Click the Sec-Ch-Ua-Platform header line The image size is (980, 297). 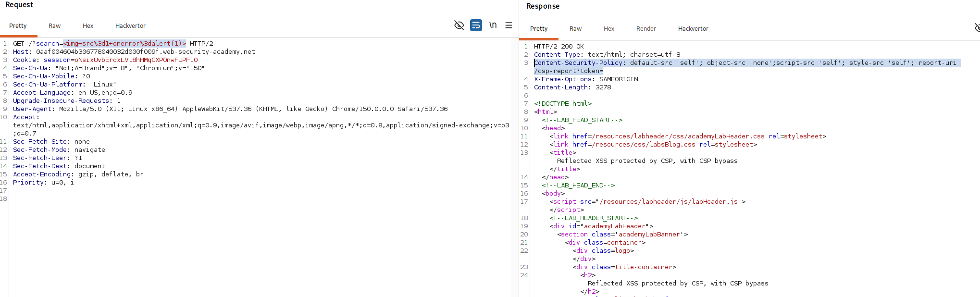click(65, 85)
